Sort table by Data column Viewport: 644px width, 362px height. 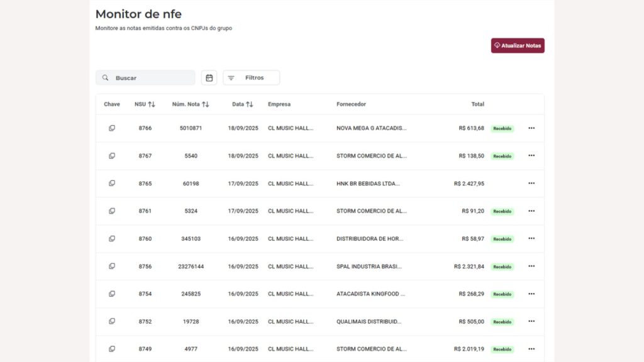tap(242, 104)
